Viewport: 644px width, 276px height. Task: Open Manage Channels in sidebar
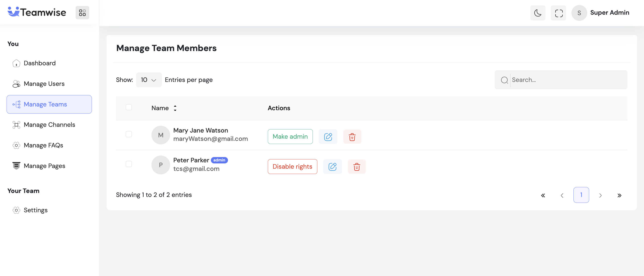pos(49,125)
